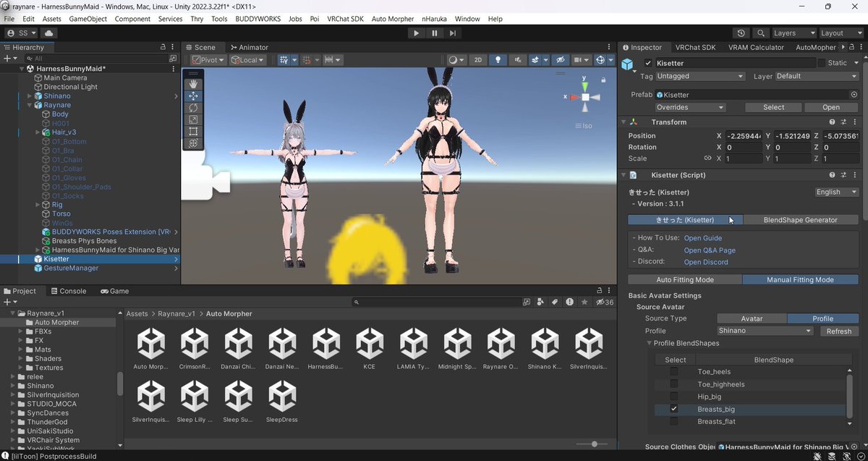Image resolution: width=868 pixels, height=461 pixels.
Task: Click the Project favorites star filter
Action: 584,302
